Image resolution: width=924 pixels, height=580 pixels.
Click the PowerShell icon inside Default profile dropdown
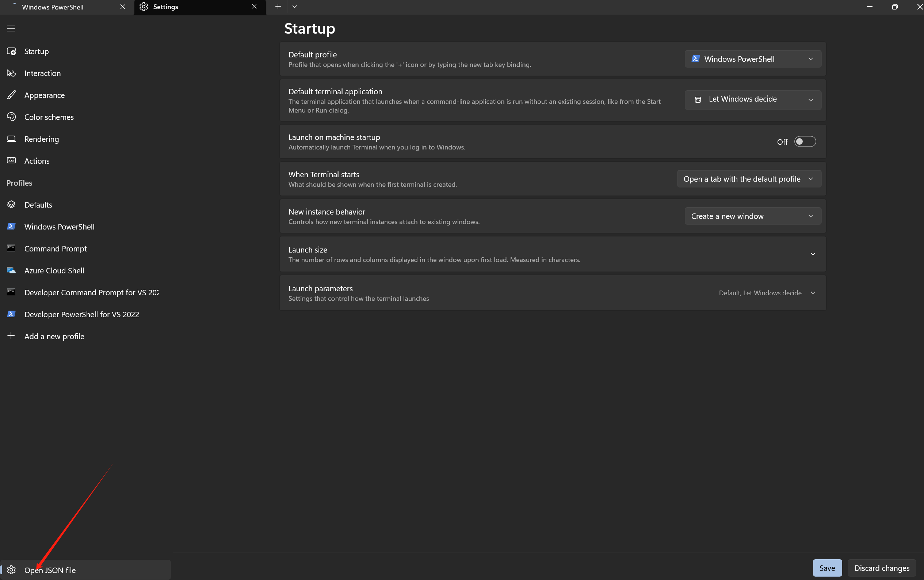[695, 59]
